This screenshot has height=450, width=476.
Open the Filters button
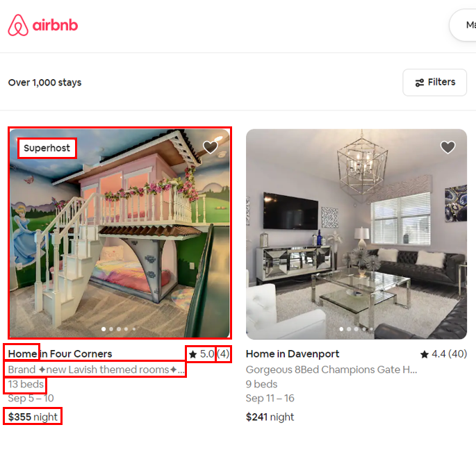[434, 82]
